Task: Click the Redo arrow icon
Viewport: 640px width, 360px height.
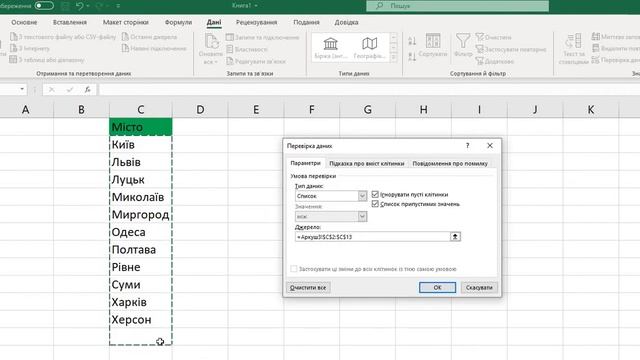Action: [99, 6]
